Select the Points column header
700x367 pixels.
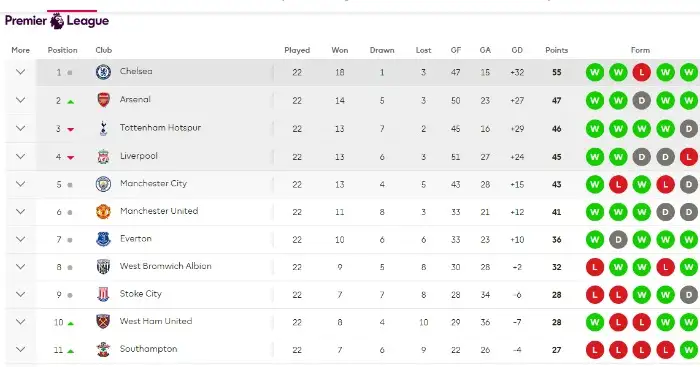point(557,50)
